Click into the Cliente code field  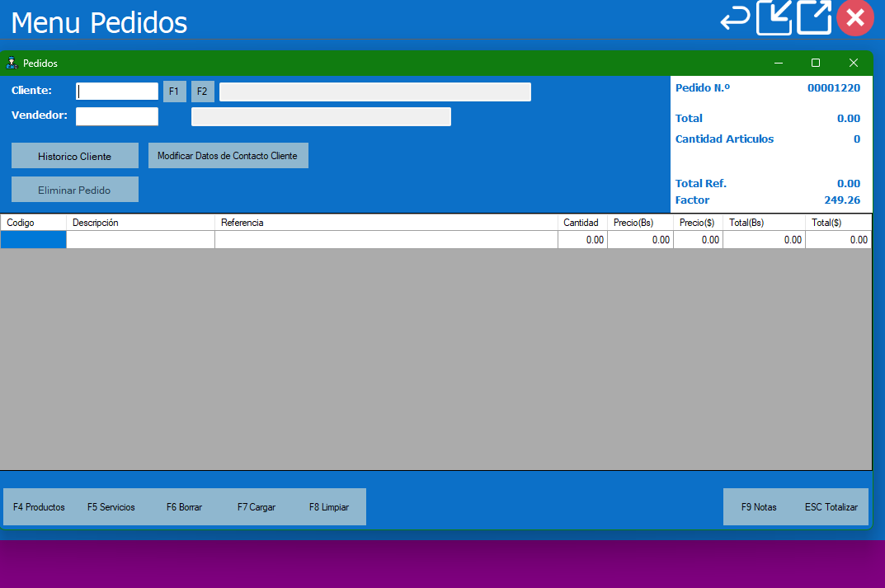[117, 92]
